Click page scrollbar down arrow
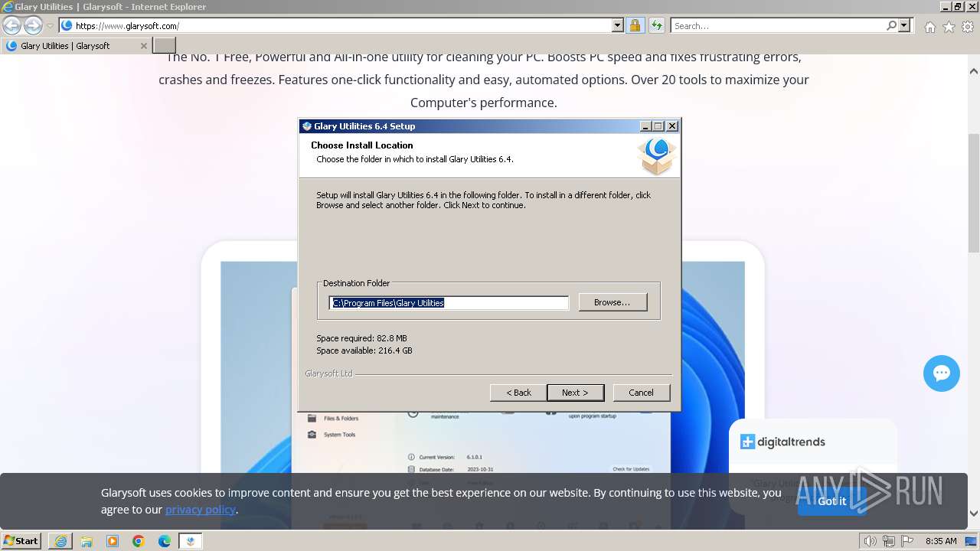 coord(974,514)
